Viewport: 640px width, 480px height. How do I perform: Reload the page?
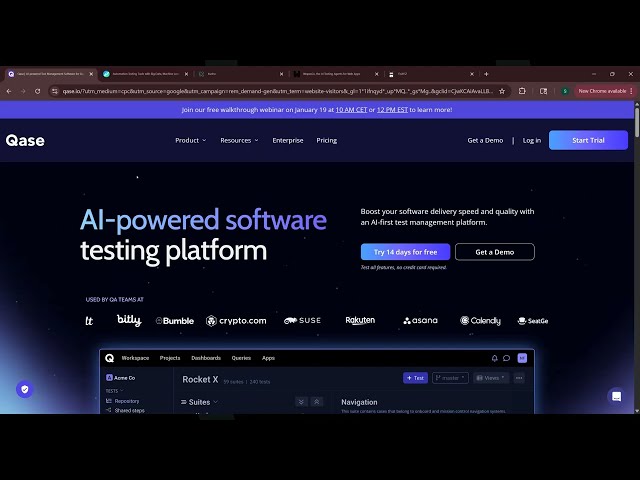38,91
